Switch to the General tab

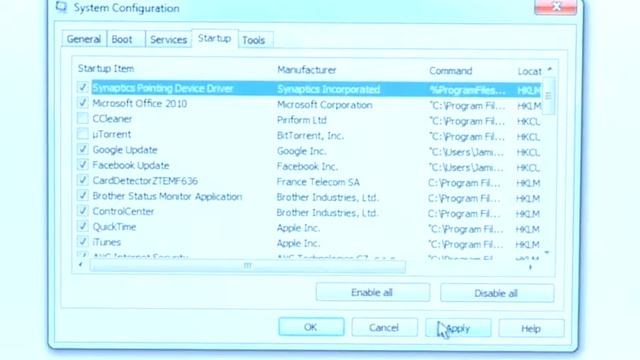click(84, 39)
